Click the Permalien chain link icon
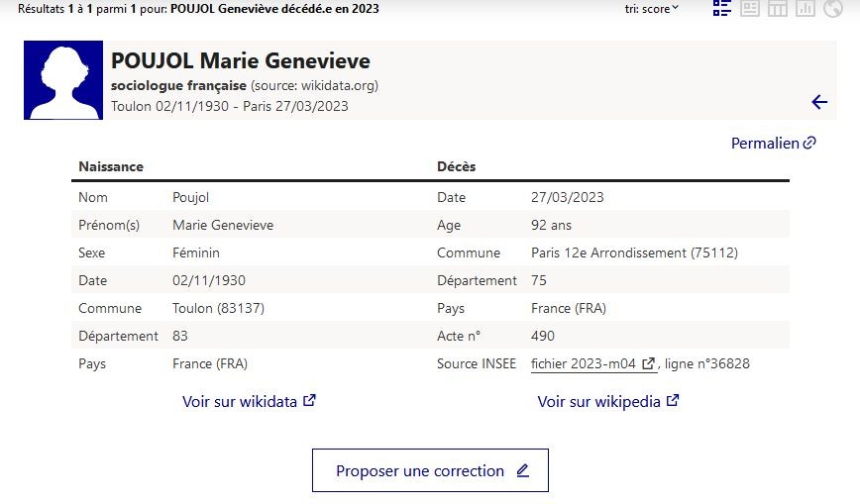 (x=809, y=144)
